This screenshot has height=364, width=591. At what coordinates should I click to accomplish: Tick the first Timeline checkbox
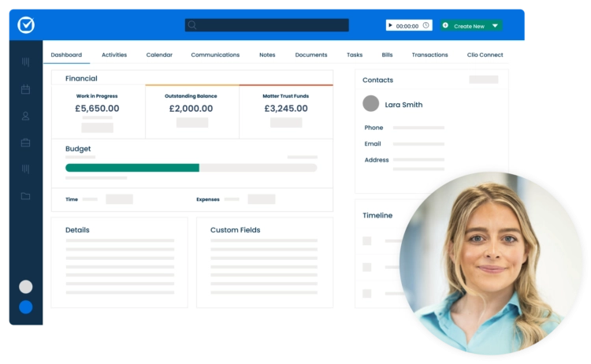[366, 241]
